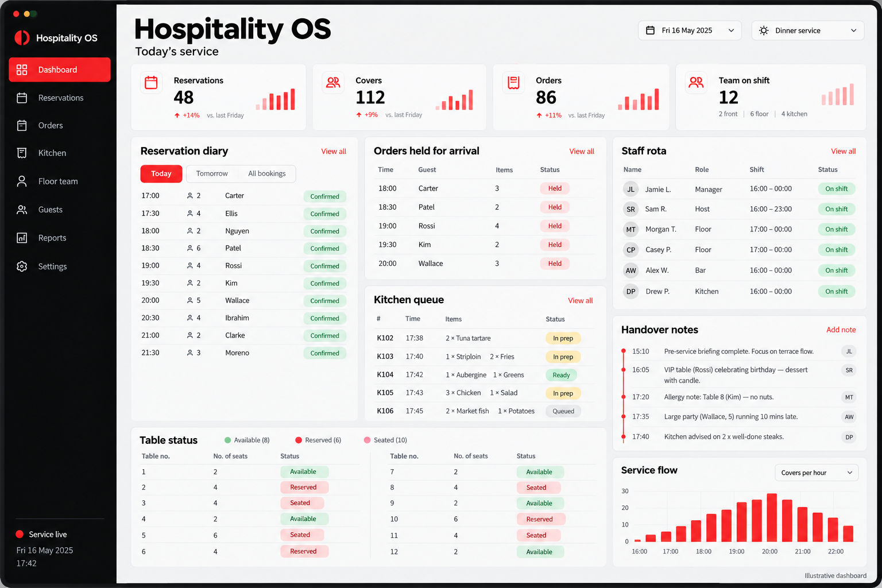The image size is (882, 588).
Task: Click the people icon on Team on shift card
Action: click(x=696, y=83)
